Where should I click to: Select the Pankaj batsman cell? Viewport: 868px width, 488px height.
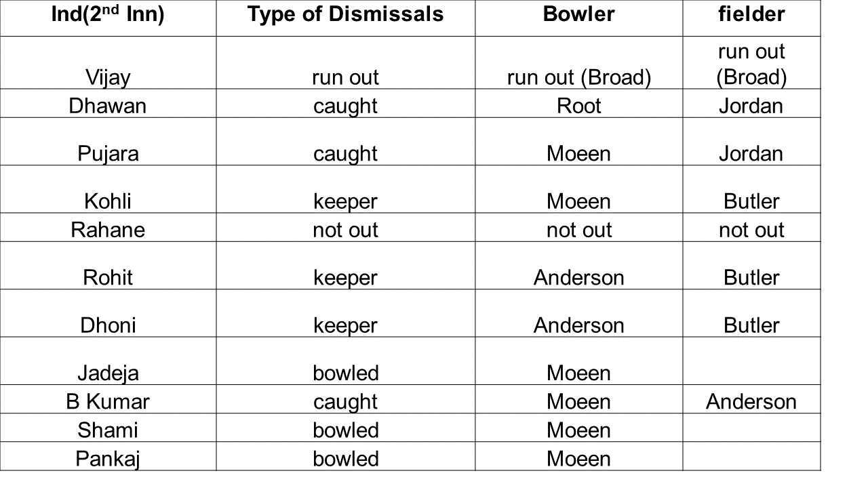pyautogui.click(x=108, y=458)
